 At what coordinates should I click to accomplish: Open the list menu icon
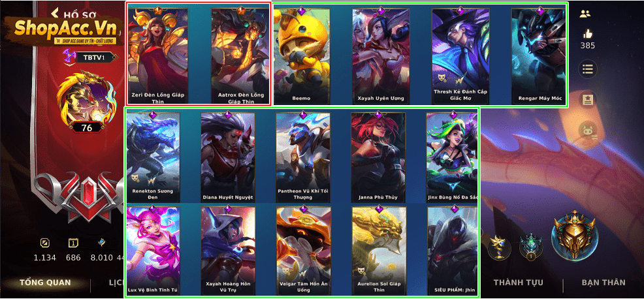tap(588, 69)
